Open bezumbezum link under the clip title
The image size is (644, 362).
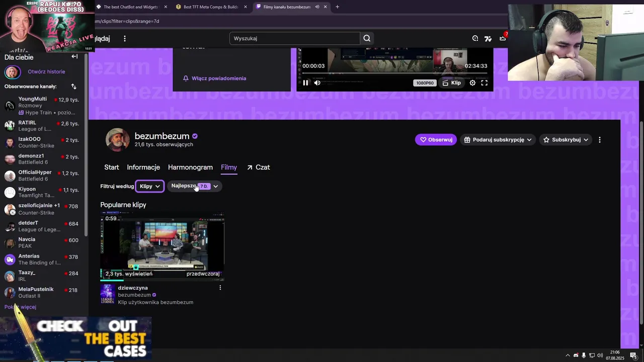pyautogui.click(x=134, y=295)
